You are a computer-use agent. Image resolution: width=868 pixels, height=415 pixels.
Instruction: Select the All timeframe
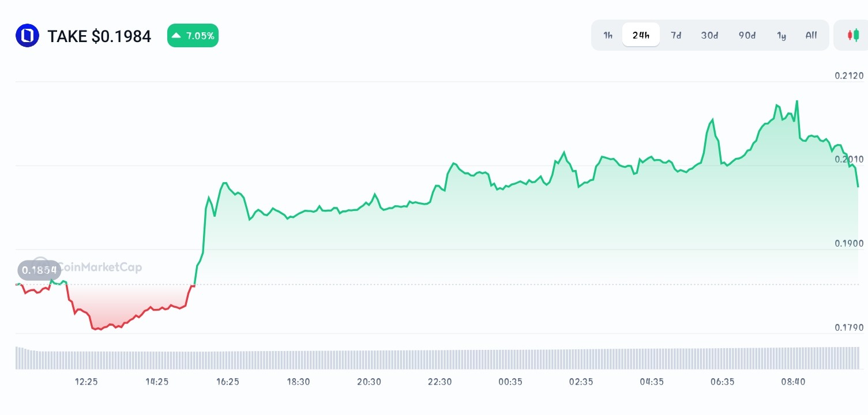(x=811, y=35)
